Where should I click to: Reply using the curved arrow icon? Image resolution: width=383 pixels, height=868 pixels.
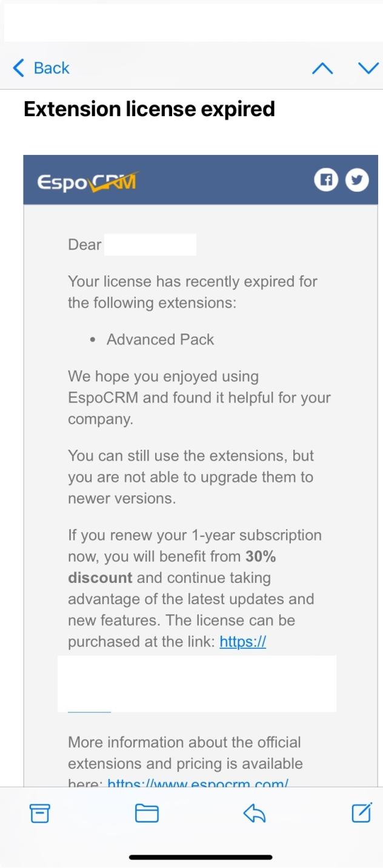[x=255, y=814]
